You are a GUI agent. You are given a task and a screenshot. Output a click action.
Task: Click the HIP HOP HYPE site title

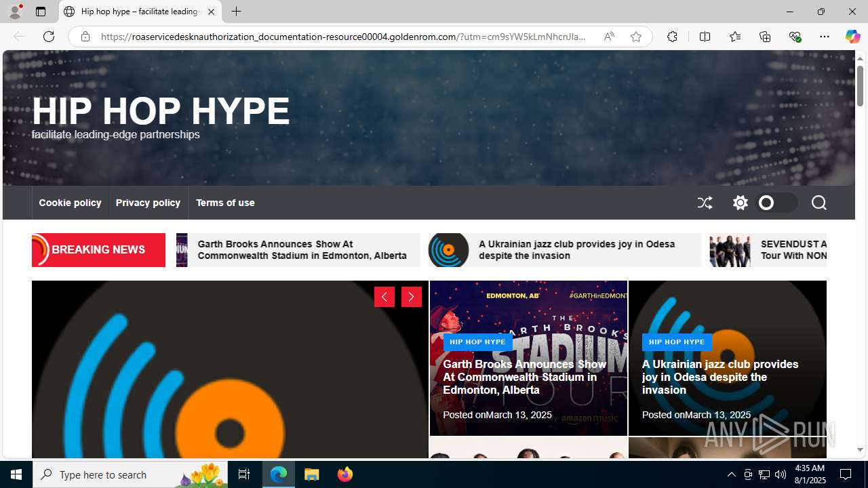pyautogui.click(x=161, y=110)
